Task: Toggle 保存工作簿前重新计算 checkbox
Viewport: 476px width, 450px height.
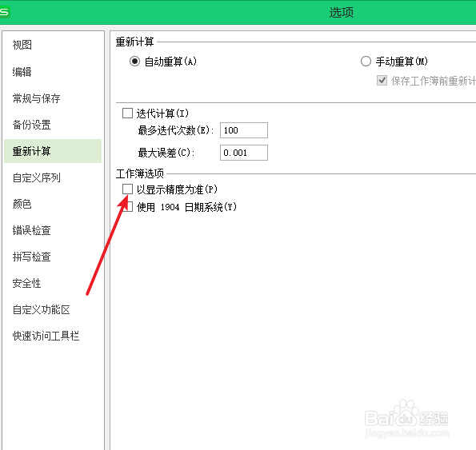Action: click(382, 81)
